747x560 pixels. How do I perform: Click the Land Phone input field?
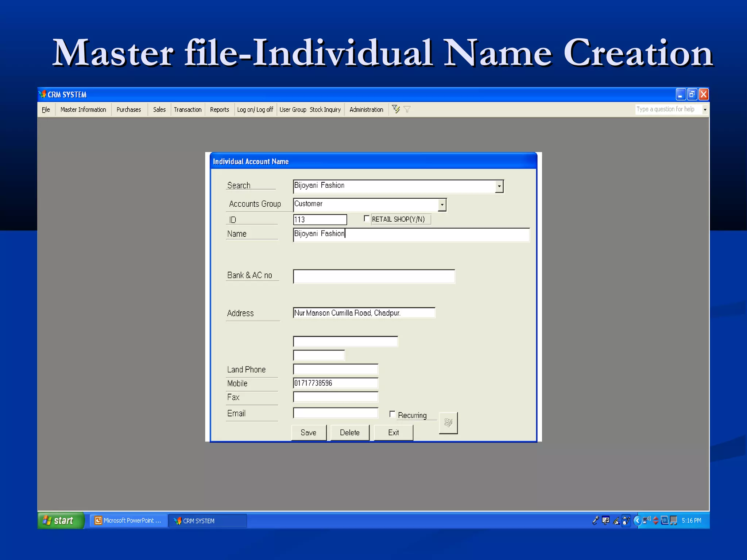(x=336, y=369)
